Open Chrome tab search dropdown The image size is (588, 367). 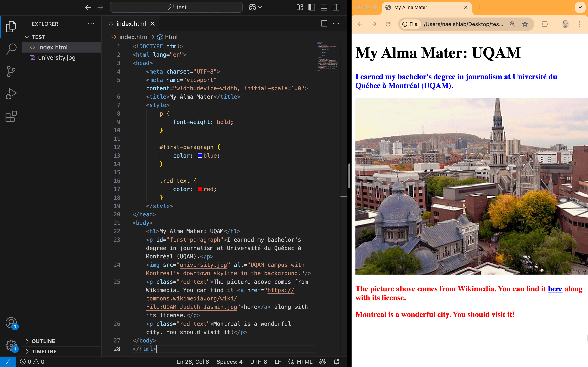click(x=580, y=7)
